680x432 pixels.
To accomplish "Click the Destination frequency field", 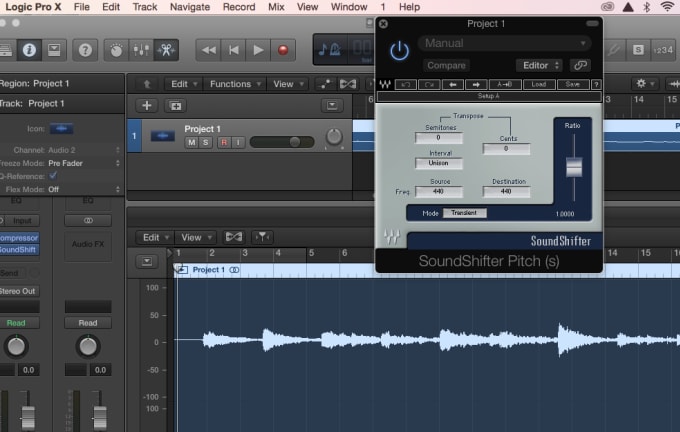I will (x=506, y=191).
